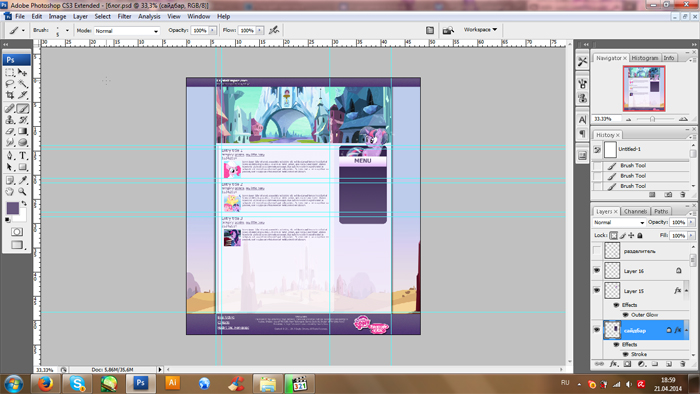Open Flow slider arrow
700x394 pixels.
(x=260, y=30)
